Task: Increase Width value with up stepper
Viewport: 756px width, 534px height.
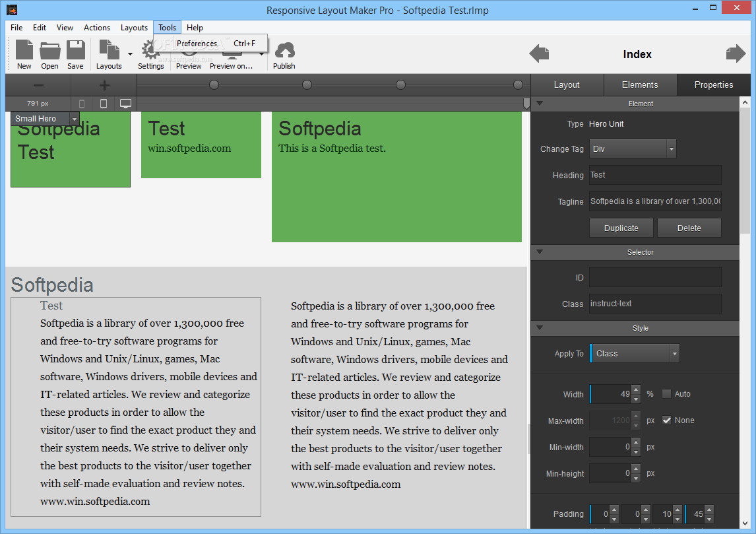Action: (636, 389)
